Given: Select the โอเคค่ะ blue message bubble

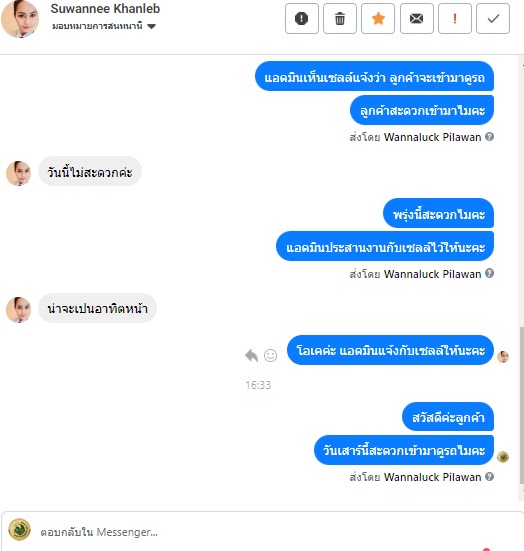Looking at the screenshot, I should [x=390, y=350].
